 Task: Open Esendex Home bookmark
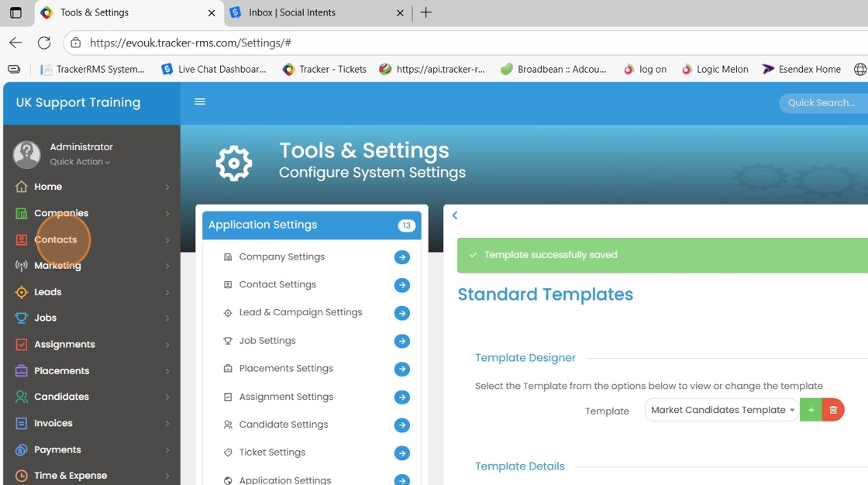click(x=801, y=69)
